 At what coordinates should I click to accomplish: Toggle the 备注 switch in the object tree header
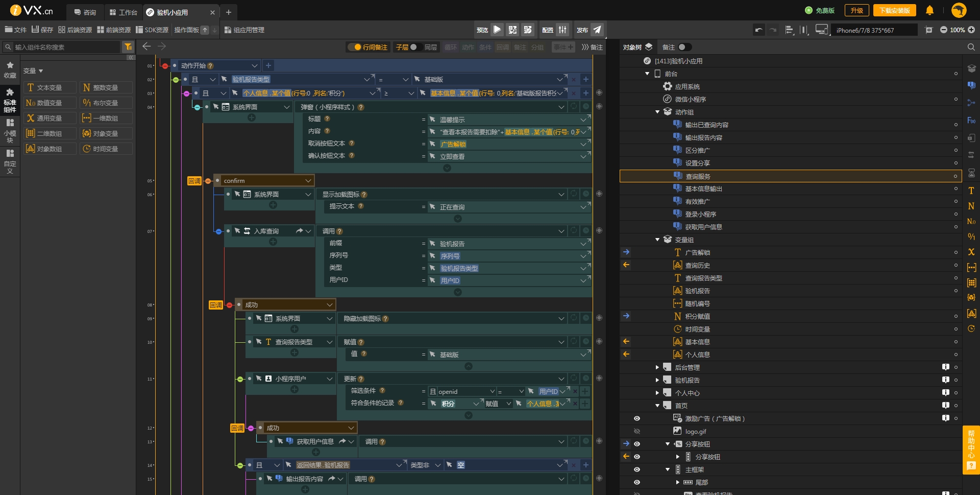684,47
